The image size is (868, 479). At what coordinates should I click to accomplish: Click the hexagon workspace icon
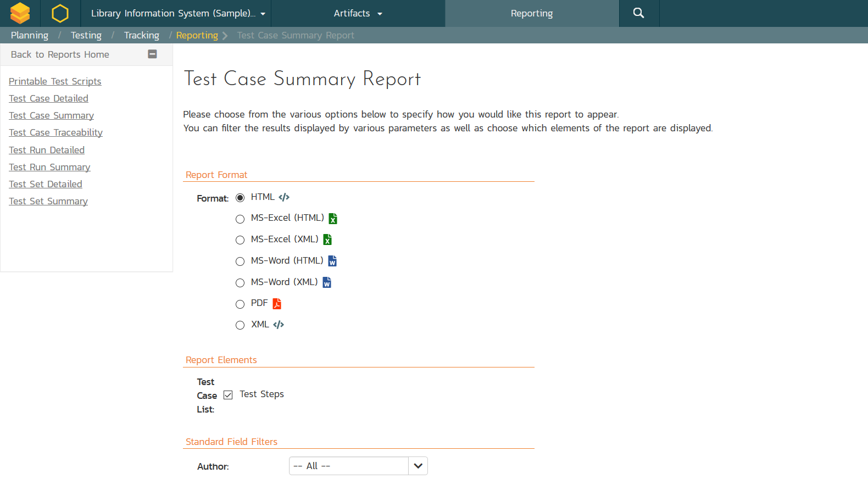(x=60, y=13)
